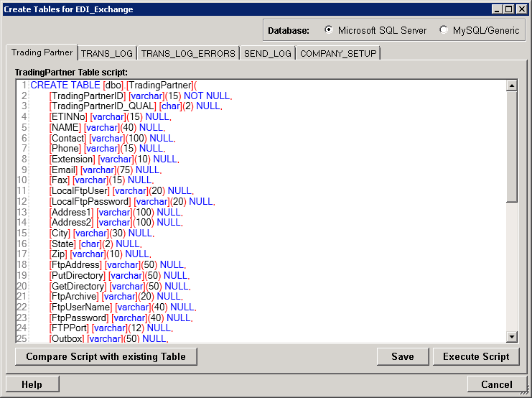The height and width of the screenshot is (398, 532).
Task: Choose the MySQL/Generic database option
Action: click(x=443, y=30)
